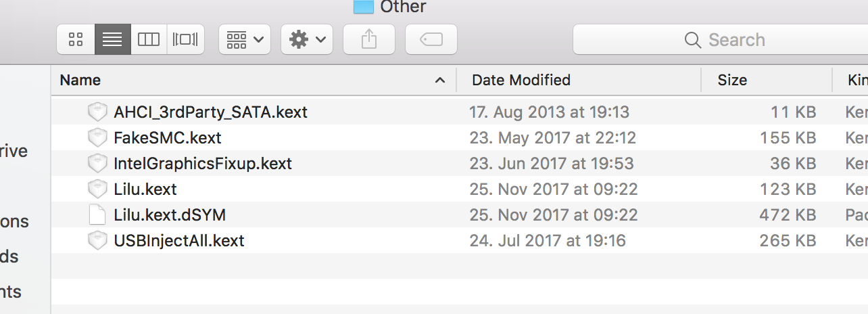The image size is (868, 314).
Task: Switch to list view
Action: (112, 40)
